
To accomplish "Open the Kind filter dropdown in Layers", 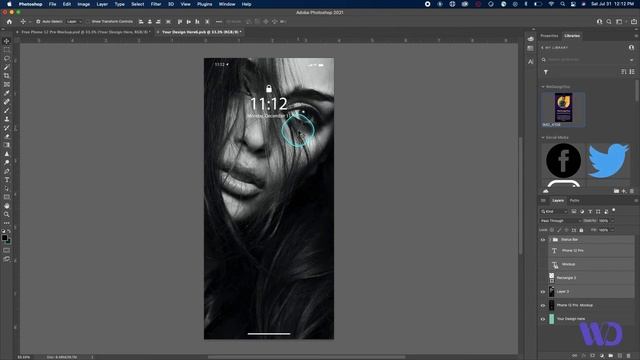I will pos(554,211).
